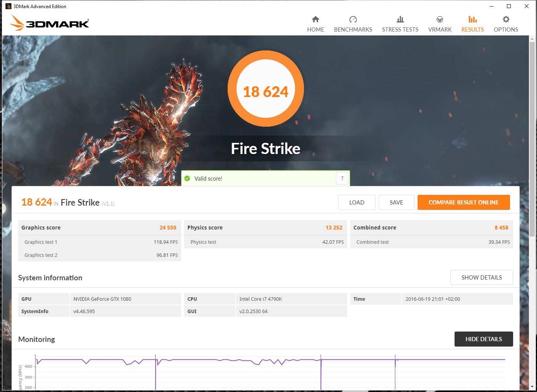537x392 pixels.
Task: Click the Options gear icon
Action: [506, 19]
